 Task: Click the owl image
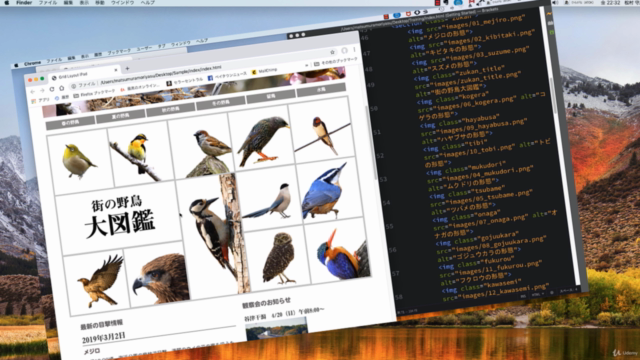click(x=278, y=257)
